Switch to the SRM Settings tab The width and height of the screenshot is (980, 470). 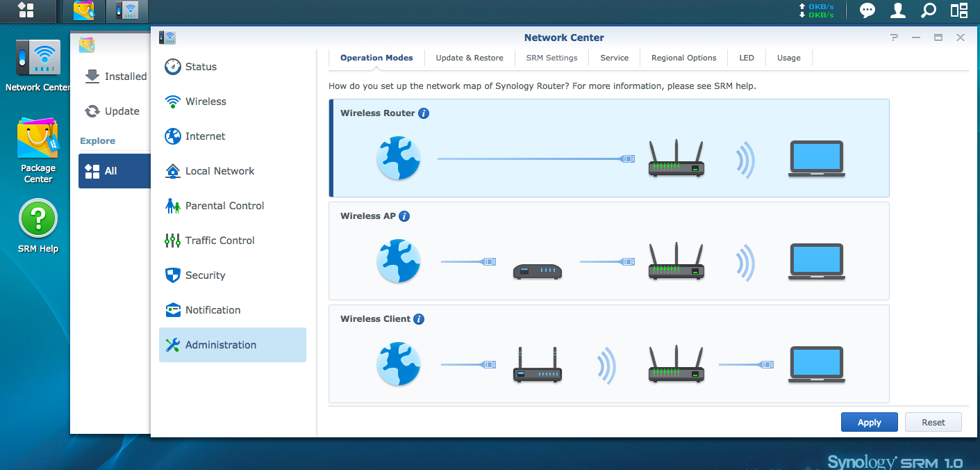[x=551, y=58]
